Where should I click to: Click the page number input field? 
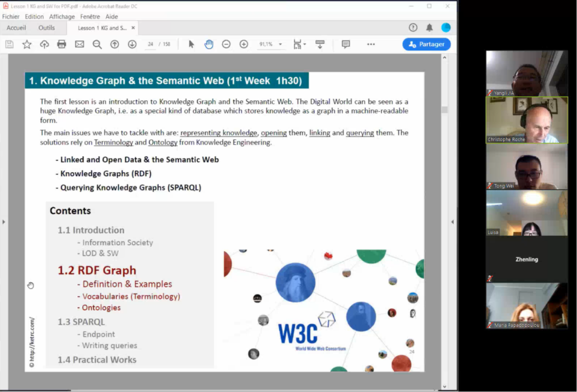(x=150, y=44)
